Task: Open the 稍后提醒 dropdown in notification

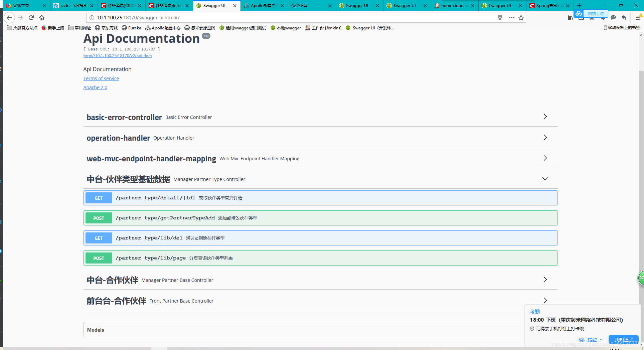Action: point(590,339)
